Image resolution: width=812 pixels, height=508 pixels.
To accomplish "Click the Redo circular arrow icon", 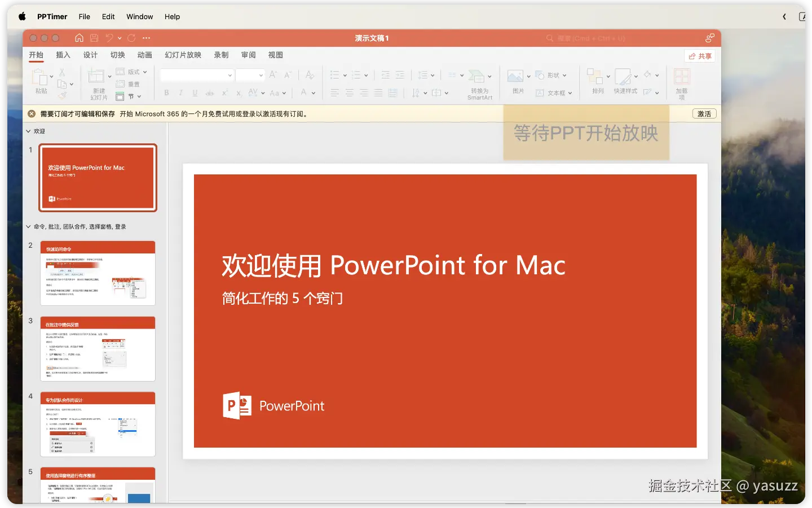I will coord(131,38).
